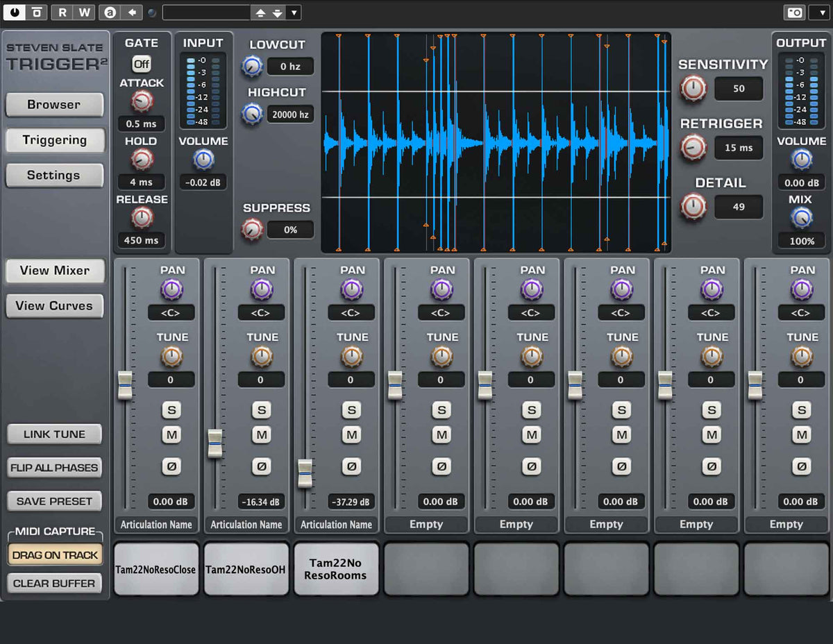This screenshot has width=833, height=644.
Task: Click the fader of Tam22NoResoClose channel
Action: pyautogui.click(x=125, y=385)
